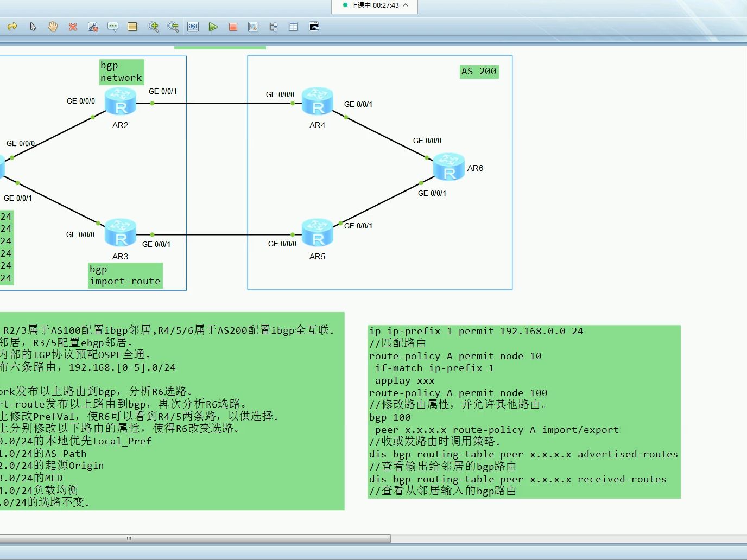This screenshot has width=747, height=560.
Task: Click AR2's GE 0/0/1 port label
Action: click(x=163, y=91)
